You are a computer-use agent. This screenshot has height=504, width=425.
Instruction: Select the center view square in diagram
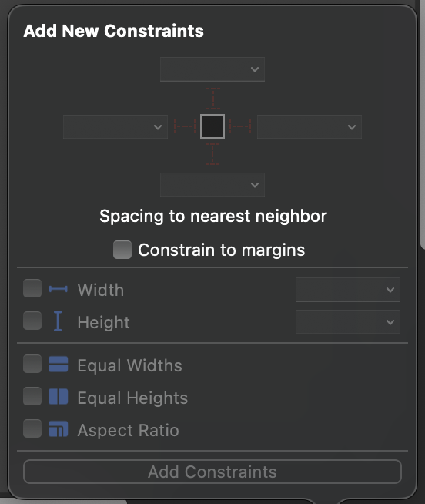[212, 126]
